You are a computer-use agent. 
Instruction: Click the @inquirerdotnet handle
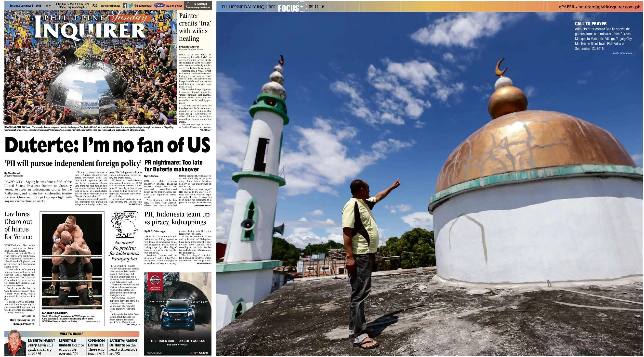coord(143,6)
